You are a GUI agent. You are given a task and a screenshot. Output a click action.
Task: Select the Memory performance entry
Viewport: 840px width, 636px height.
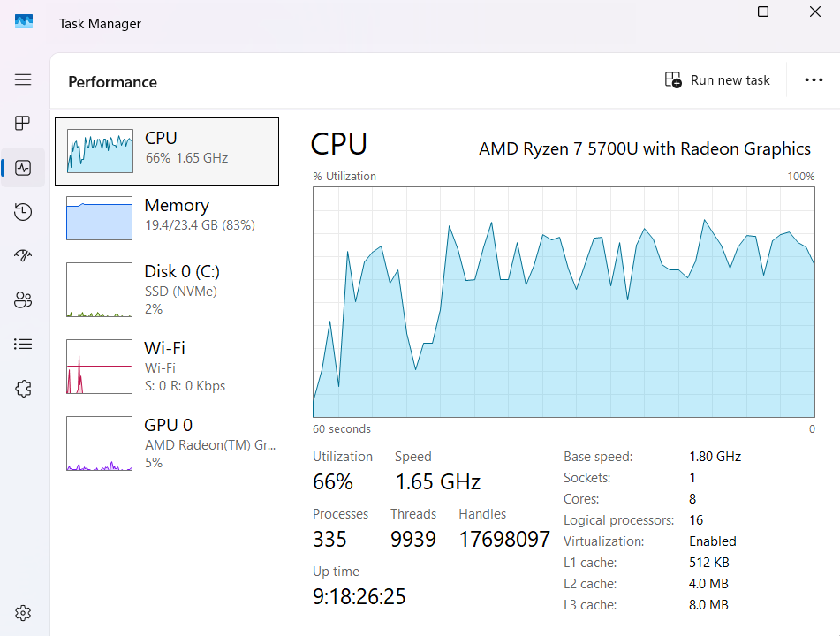[x=167, y=217]
